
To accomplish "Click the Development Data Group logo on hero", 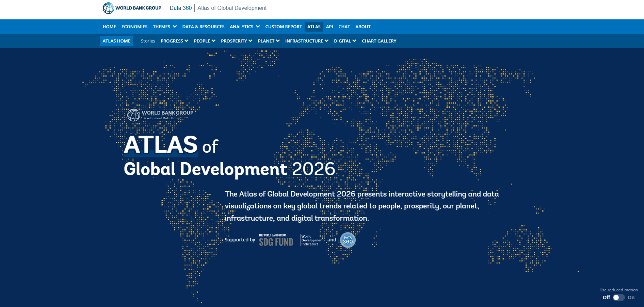I will pyautogui.click(x=160, y=115).
